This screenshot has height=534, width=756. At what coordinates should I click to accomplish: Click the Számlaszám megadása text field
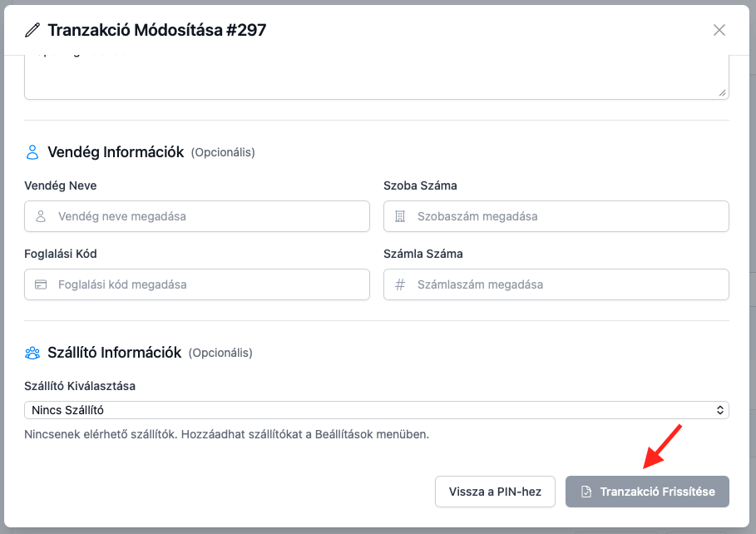566,284
